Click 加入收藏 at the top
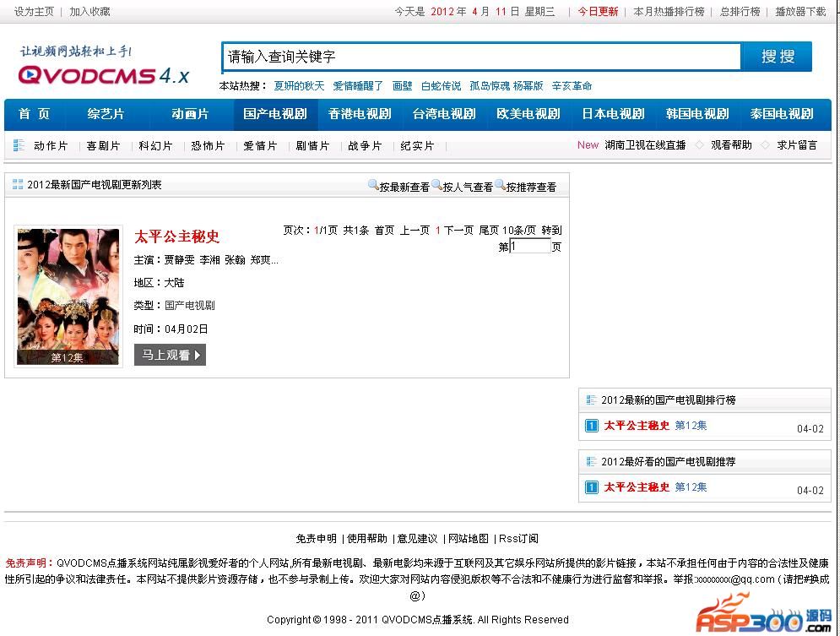The width and height of the screenshot is (840, 636). click(x=89, y=12)
